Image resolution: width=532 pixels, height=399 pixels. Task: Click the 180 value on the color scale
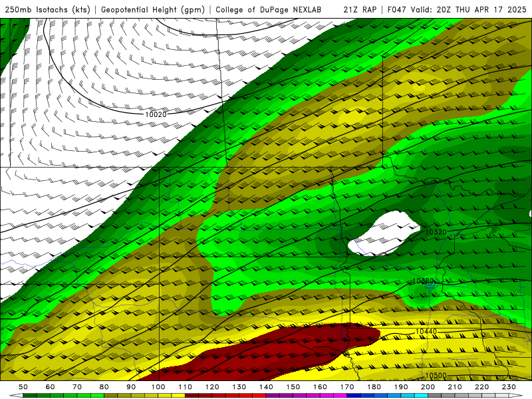tap(374, 387)
